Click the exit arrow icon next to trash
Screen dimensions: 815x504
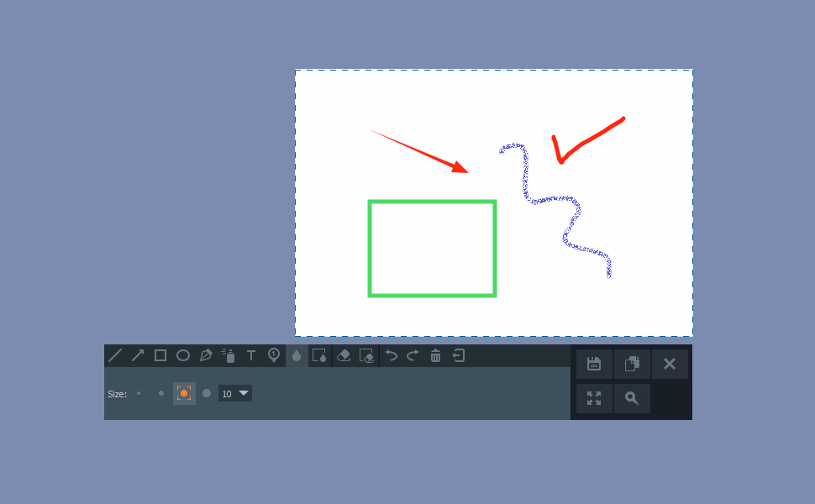(x=459, y=355)
